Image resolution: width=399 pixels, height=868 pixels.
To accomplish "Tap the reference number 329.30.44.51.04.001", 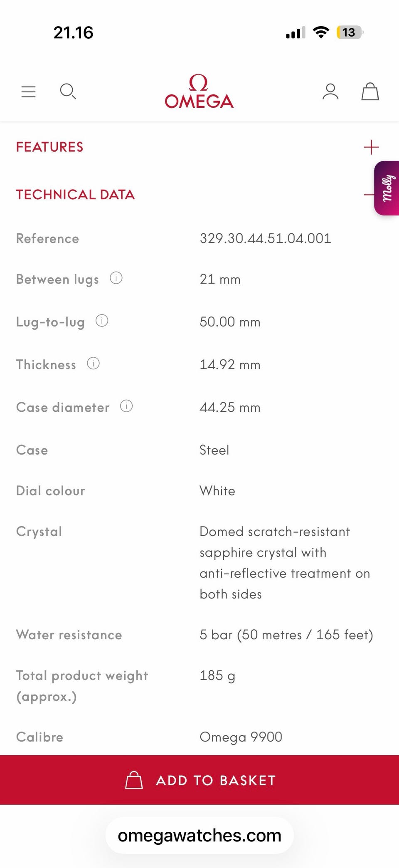I will click(265, 238).
